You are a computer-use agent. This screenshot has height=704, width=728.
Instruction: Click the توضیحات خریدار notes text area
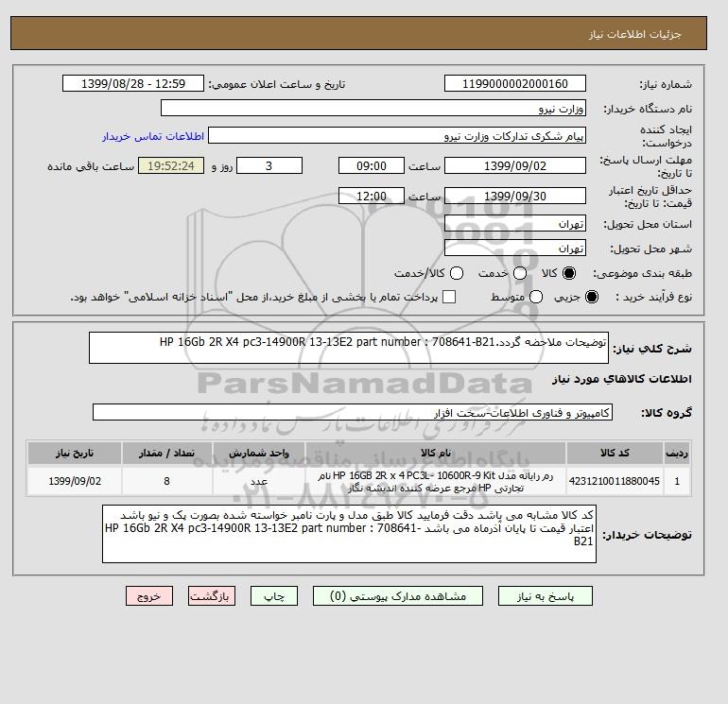349,534
